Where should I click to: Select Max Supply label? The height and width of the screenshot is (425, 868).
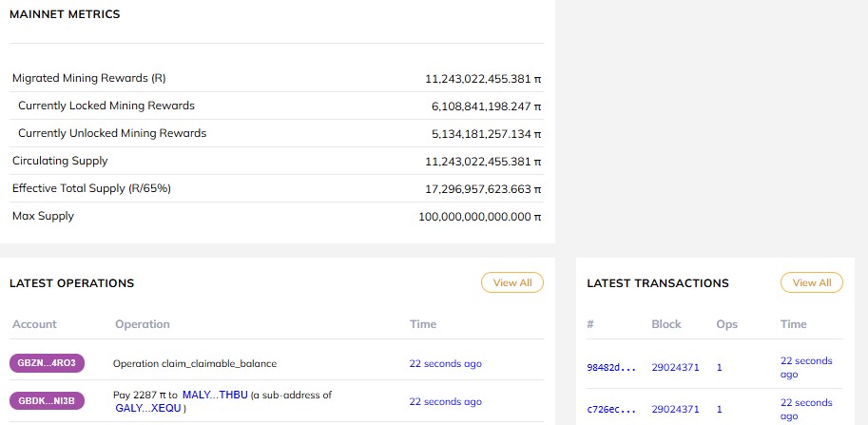pos(43,217)
